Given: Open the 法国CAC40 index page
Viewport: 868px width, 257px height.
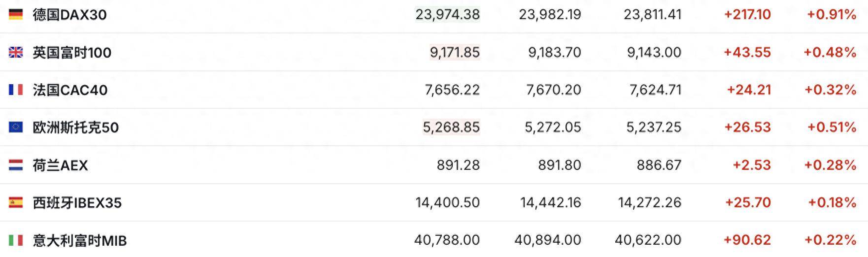Looking at the screenshot, I should (70, 90).
